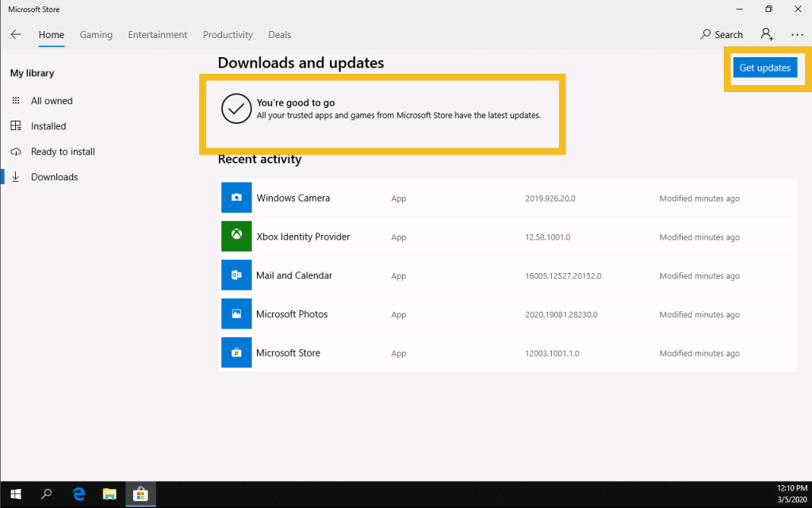Click the Microsoft Photos name

[292, 314]
